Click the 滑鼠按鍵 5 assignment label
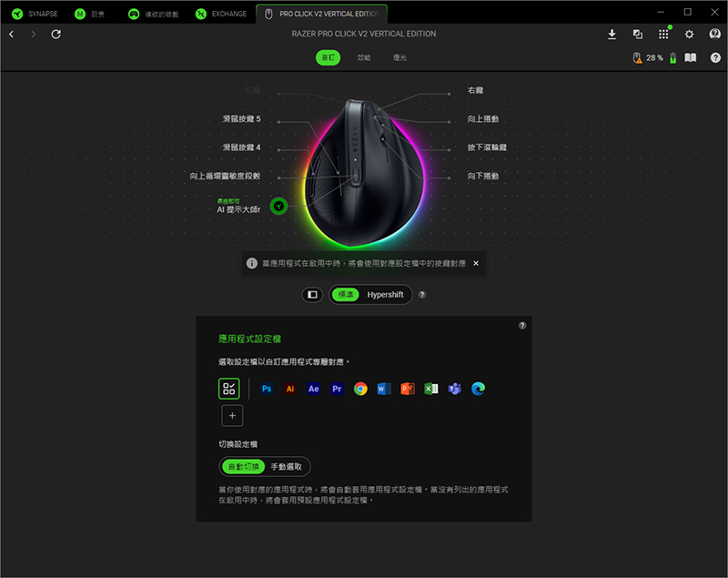 tap(242, 119)
